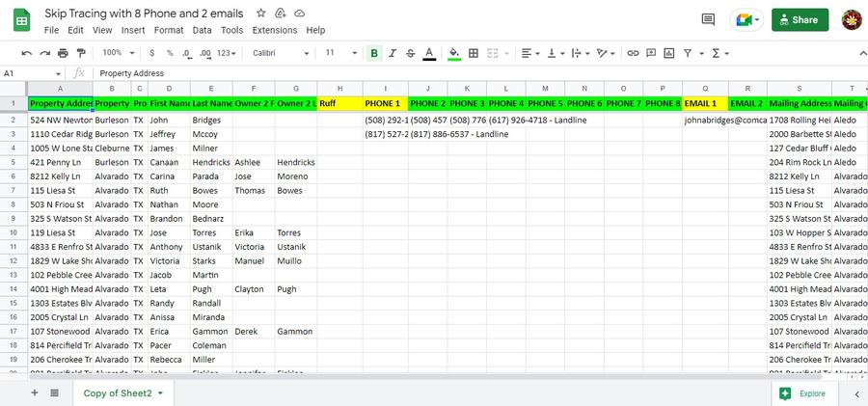Image resolution: width=868 pixels, height=406 pixels.
Task: Open the Tools menu
Action: 231,31
